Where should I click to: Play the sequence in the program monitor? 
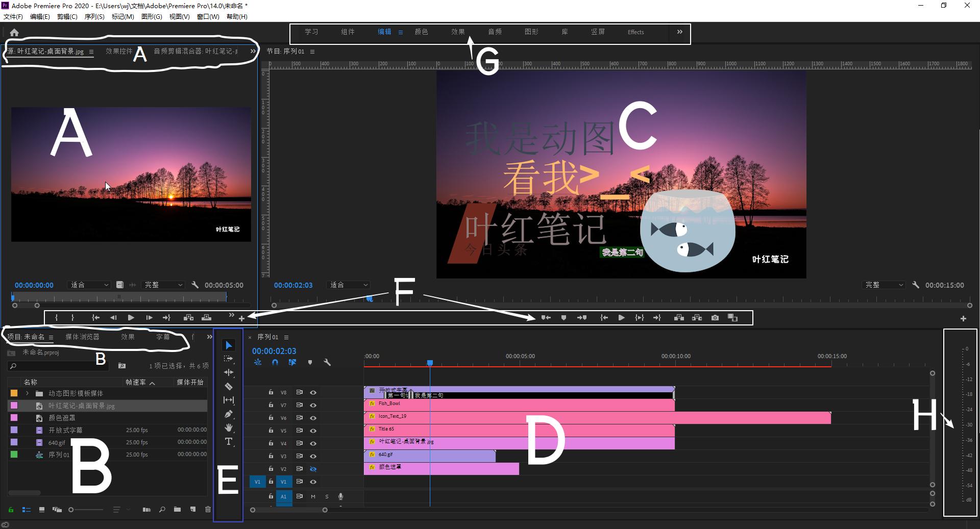(621, 317)
